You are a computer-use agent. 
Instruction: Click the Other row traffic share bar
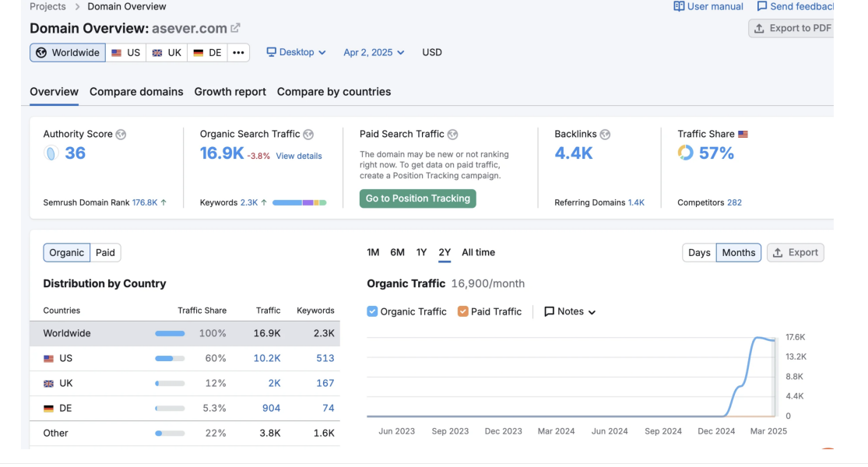coord(170,434)
